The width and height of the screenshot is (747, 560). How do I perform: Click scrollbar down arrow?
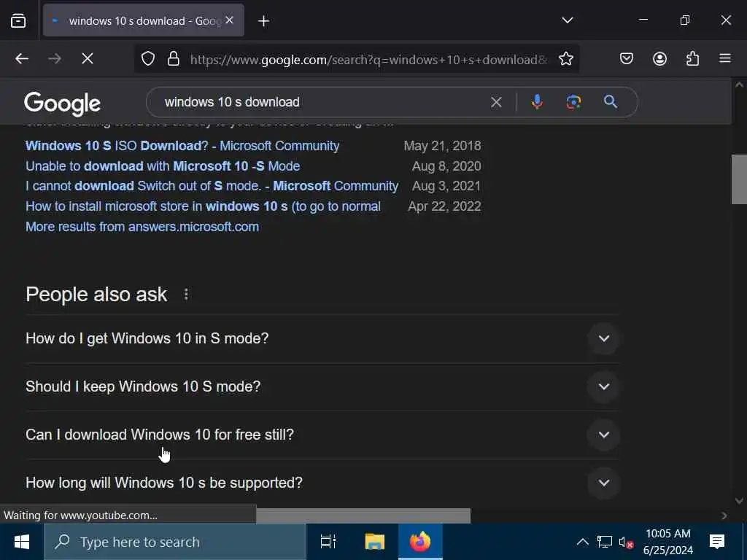click(x=739, y=500)
